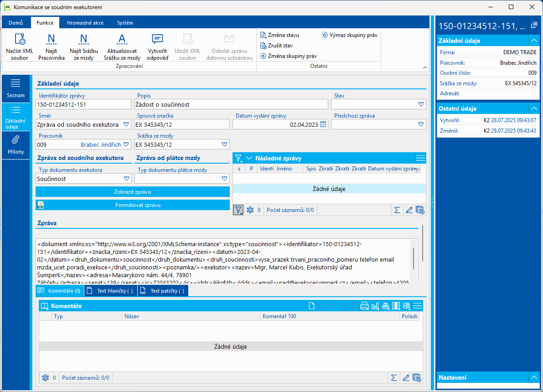Click Identifikátor zprávy input field
543x392 pixels.
tap(83, 104)
